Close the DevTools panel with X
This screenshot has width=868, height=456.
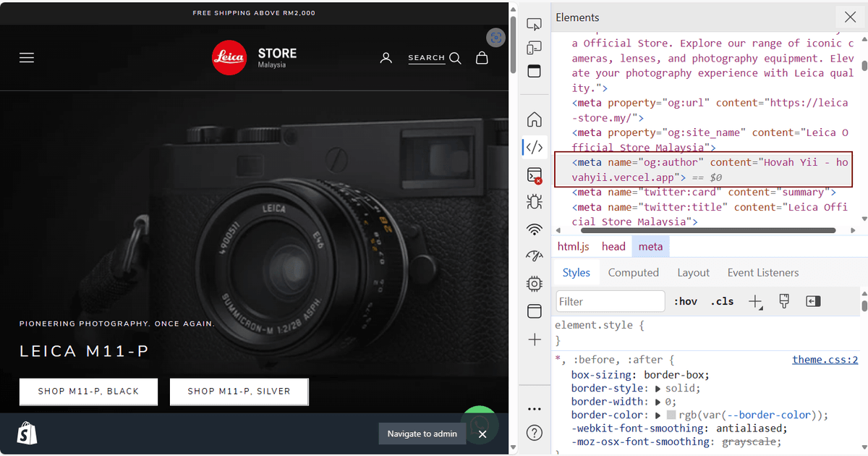coord(851,17)
